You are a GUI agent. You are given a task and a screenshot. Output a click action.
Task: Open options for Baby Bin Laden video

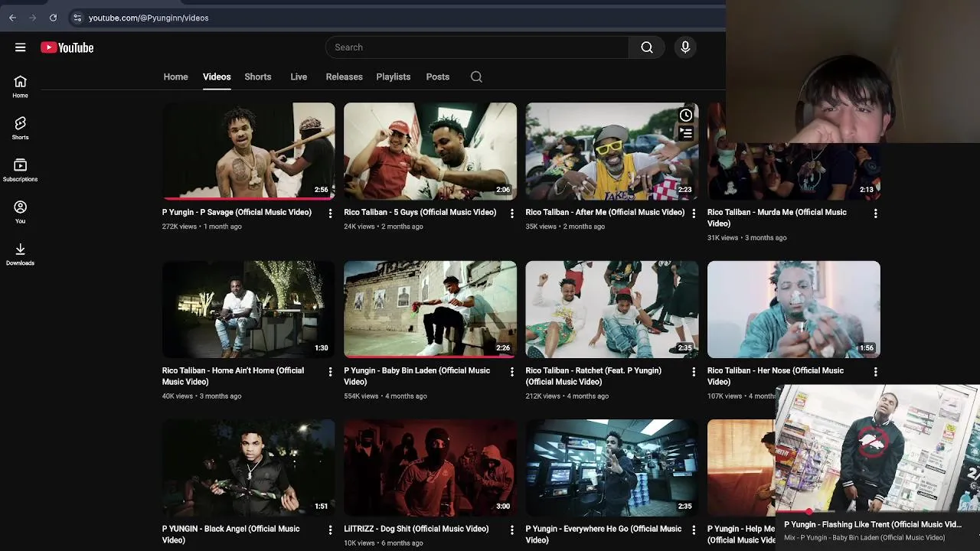point(512,372)
